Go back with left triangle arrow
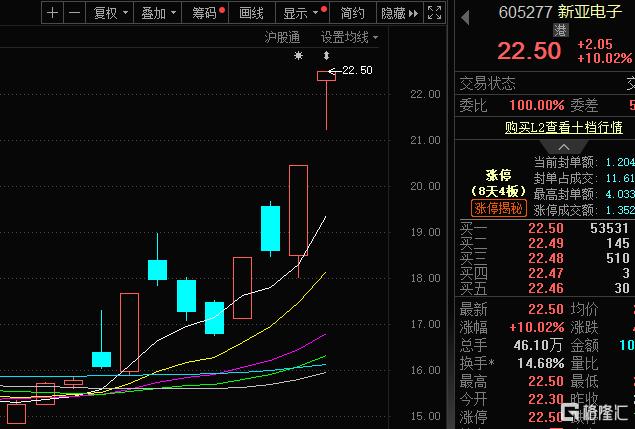This screenshot has height=429, width=635. pyautogui.click(x=465, y=17)
